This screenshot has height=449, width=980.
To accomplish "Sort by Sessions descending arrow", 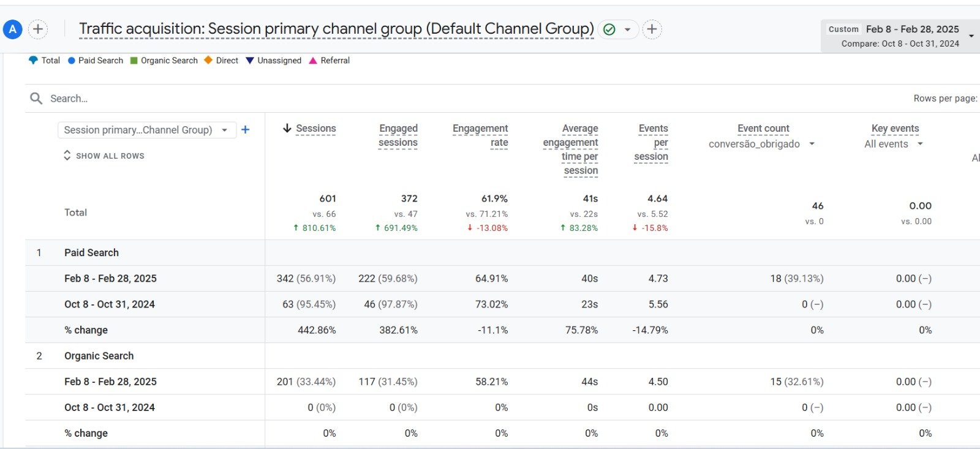I will [287, 129].
